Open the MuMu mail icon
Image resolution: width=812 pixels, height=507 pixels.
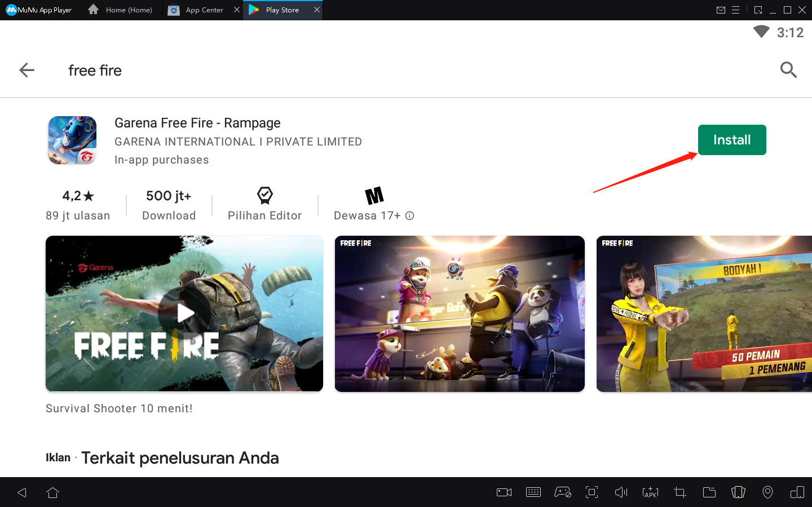(x=721, y=10)
